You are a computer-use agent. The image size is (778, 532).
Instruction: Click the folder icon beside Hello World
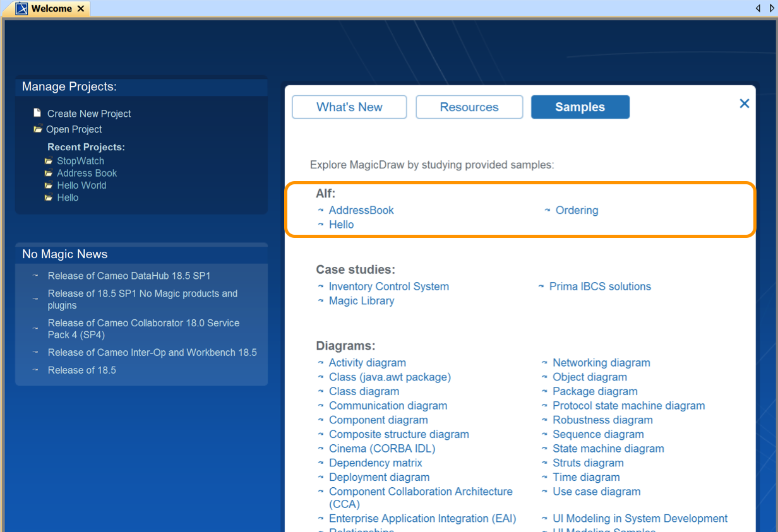pos(49,186)
